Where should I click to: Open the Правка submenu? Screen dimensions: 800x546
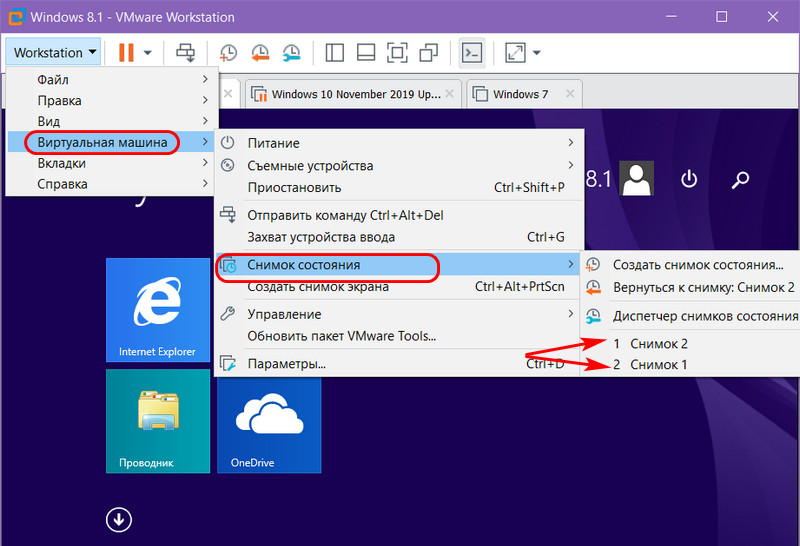click(x=112, y=100)
